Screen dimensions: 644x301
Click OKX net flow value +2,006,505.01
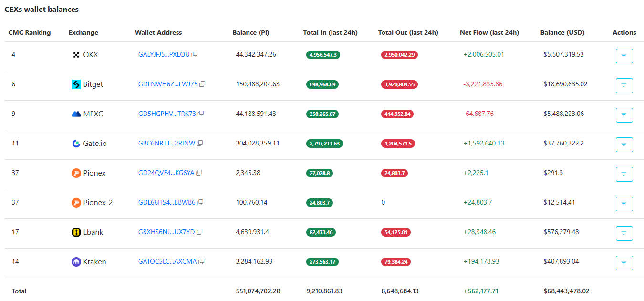coord(484,54)
